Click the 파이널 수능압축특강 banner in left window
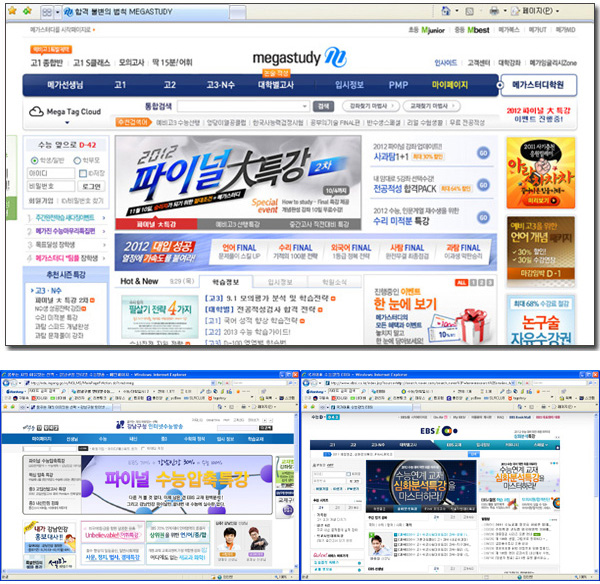The height and width of the screenshot is (584, 600). (177, 484)
